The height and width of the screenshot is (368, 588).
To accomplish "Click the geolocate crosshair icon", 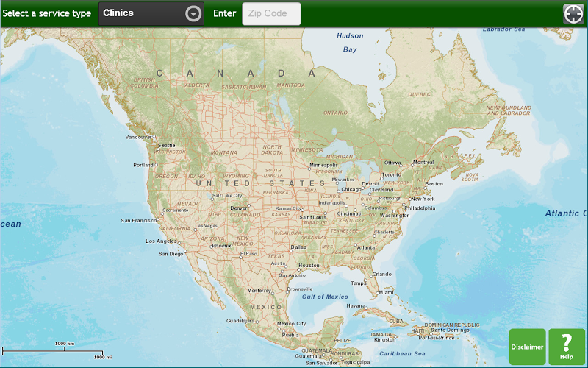I will 573,14.
